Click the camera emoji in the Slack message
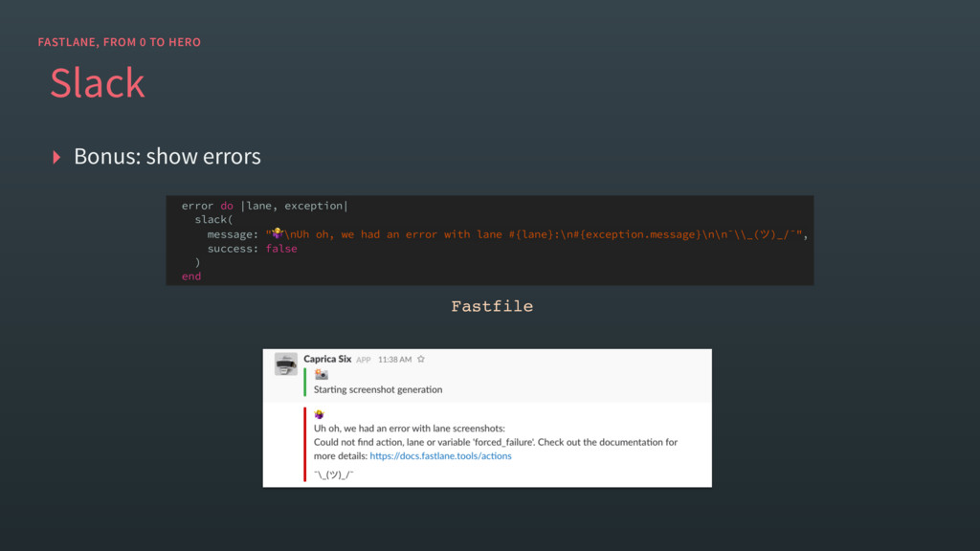 (x=322, y=374)
